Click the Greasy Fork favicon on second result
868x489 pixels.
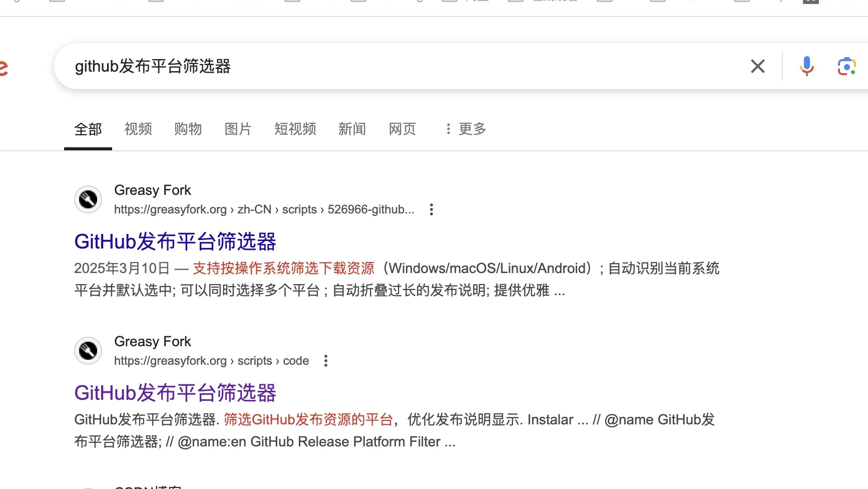click(x=88, y=350)
